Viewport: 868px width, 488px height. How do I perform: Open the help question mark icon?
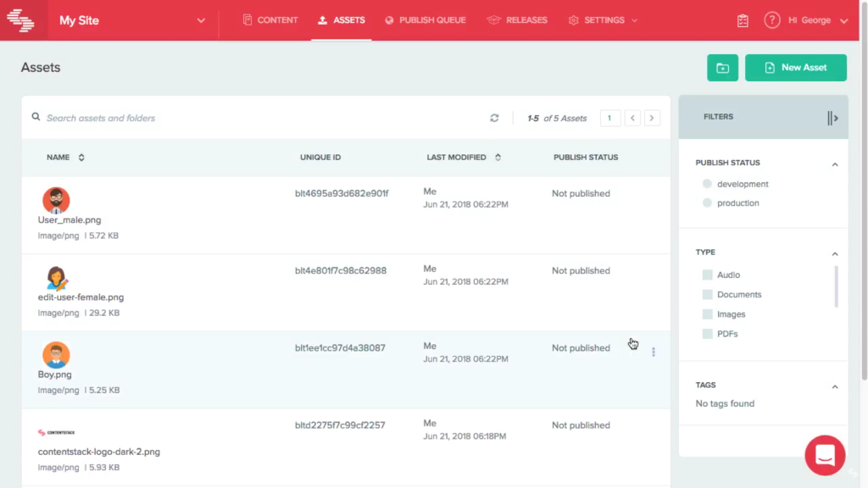click(771, 20)
